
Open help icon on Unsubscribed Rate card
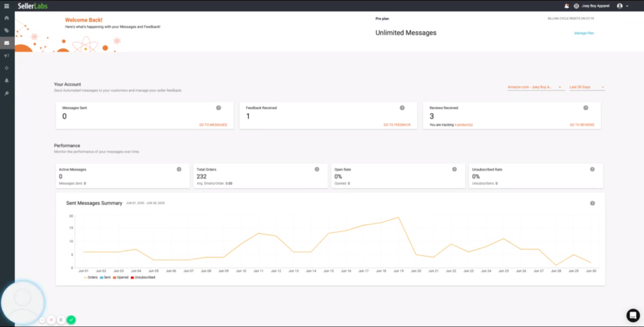coord(592,169)
